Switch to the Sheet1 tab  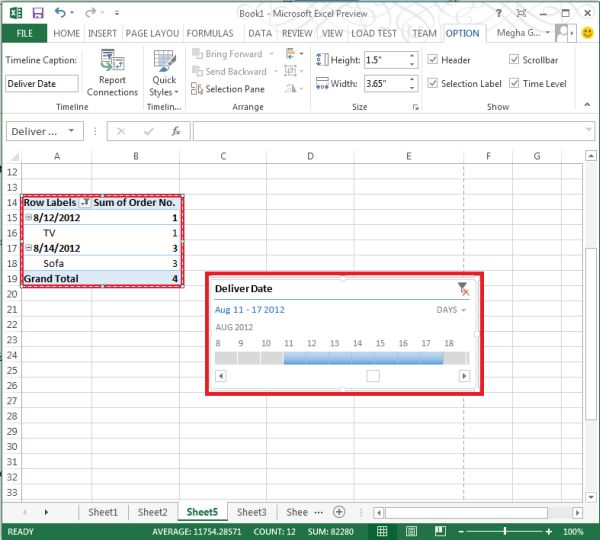(103, 512)
